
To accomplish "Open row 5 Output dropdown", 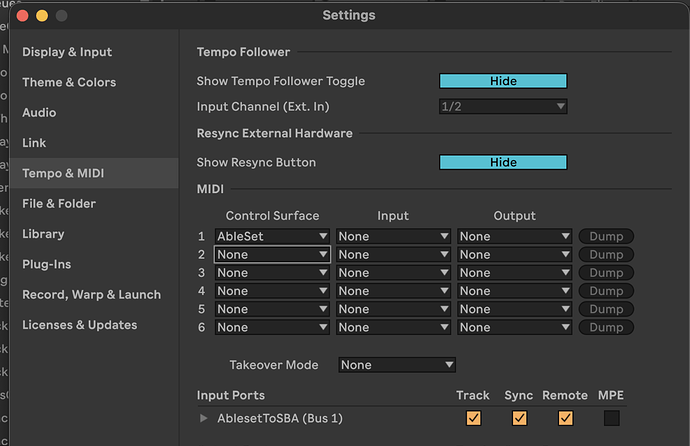I will [x=514, y=309].
